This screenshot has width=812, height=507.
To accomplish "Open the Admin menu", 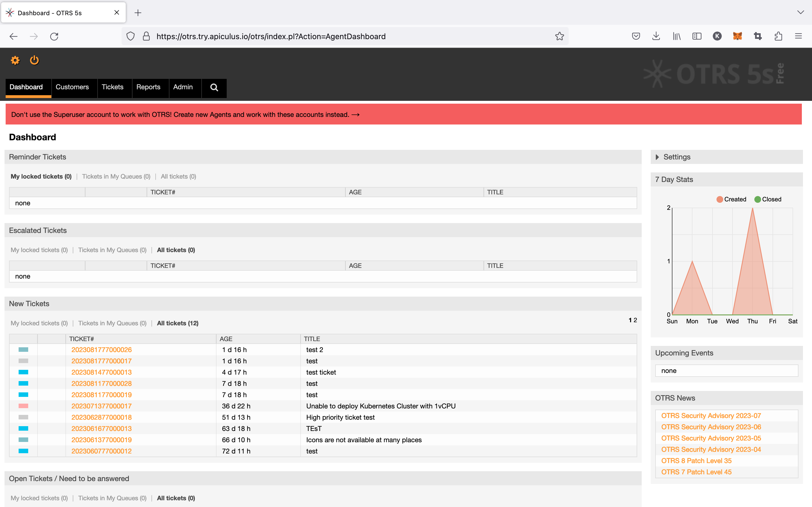I will tap(183, 87).
